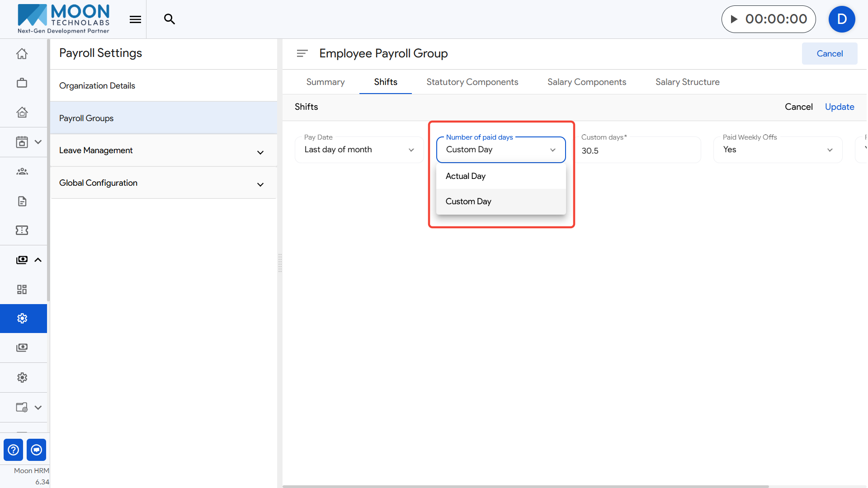Switch to Salary Components tab
This screenshot has height=488, width=868.
pyautogui.click(x=586, y=82)
